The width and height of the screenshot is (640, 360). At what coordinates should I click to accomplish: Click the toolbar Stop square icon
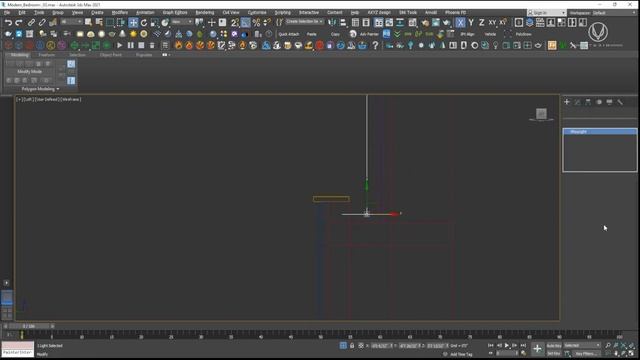141,45
